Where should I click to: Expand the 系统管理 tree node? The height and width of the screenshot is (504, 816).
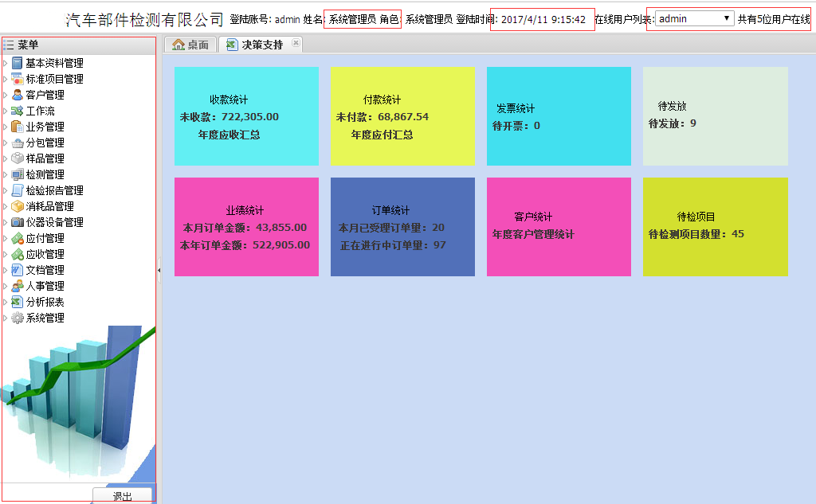pos(6,318)
